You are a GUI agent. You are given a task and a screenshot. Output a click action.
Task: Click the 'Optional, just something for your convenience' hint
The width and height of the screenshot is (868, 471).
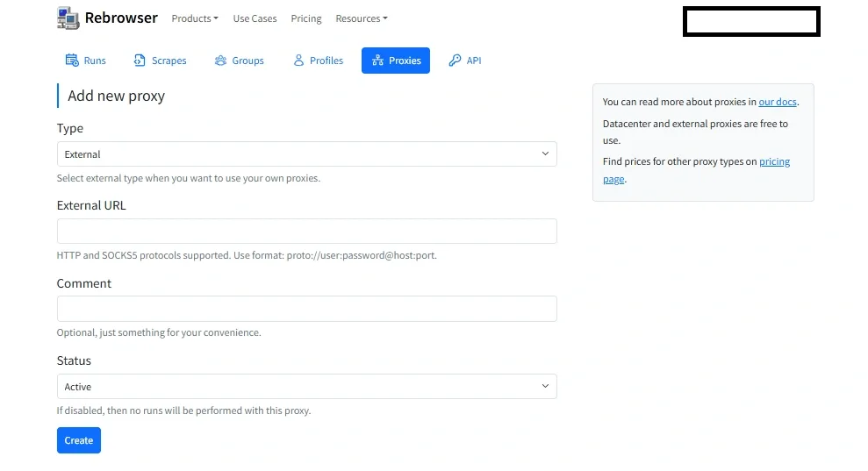[159, 332]
